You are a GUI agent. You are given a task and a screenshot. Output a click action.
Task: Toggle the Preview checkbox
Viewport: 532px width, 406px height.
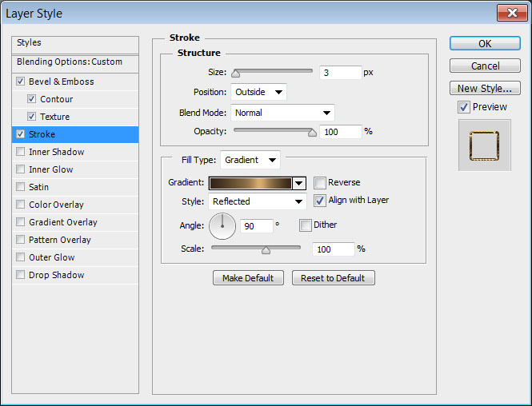[464, 107]
